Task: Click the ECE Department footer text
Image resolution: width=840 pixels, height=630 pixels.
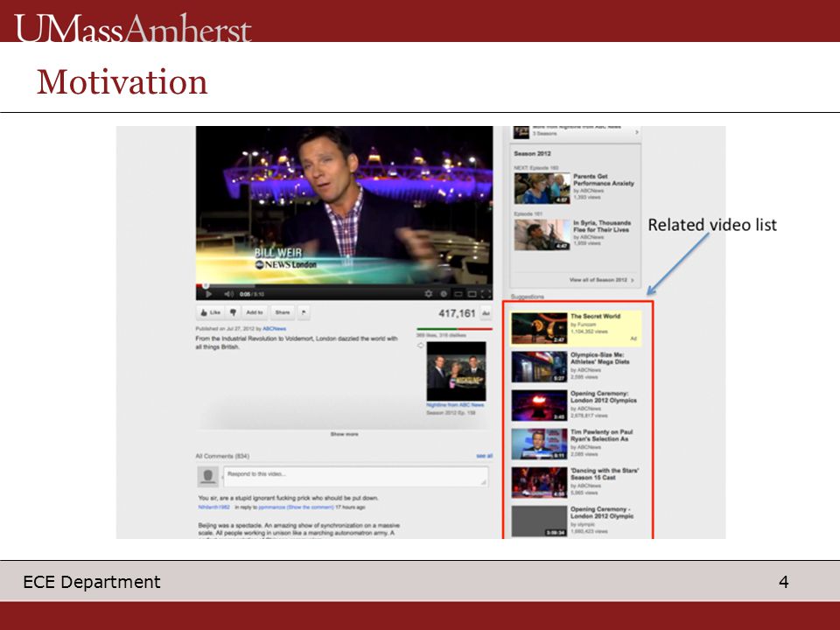Action: [92, 582]
